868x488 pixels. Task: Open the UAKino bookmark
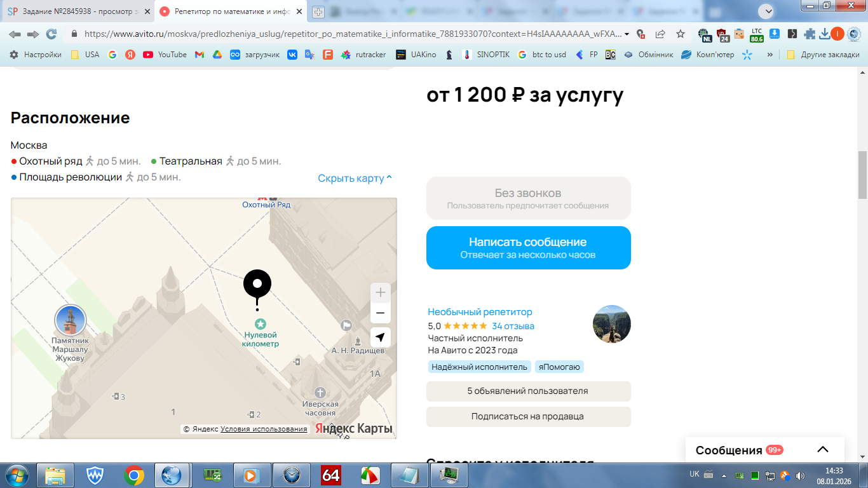point(416,55)
